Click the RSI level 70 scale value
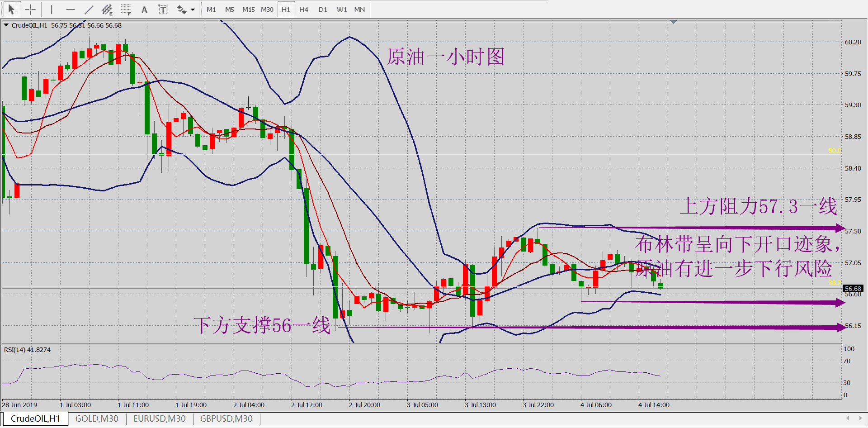868x428 pixels. point(847,361)
